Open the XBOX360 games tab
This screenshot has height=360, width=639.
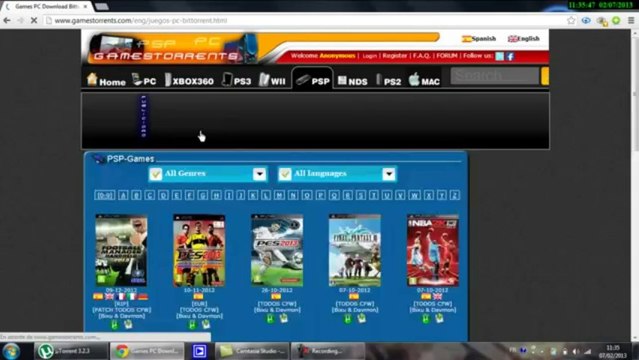click(189, 80)
